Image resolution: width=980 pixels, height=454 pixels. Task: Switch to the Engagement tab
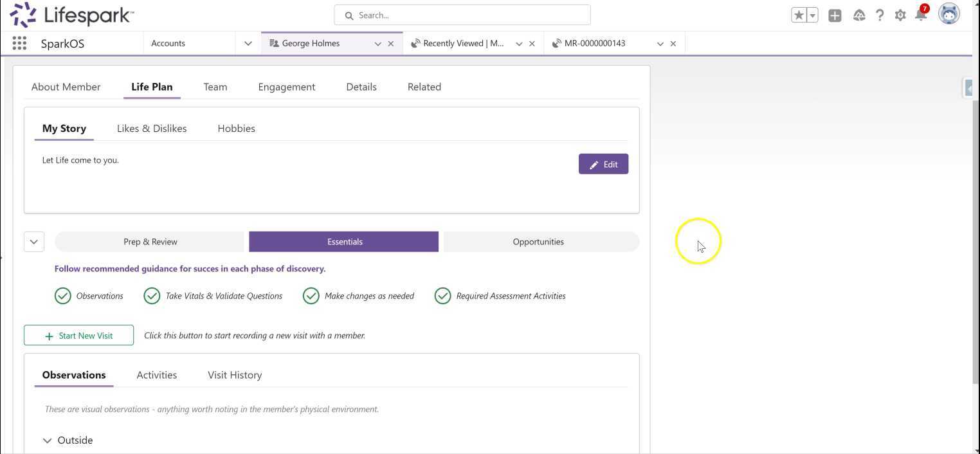click(x=286, y=87)
